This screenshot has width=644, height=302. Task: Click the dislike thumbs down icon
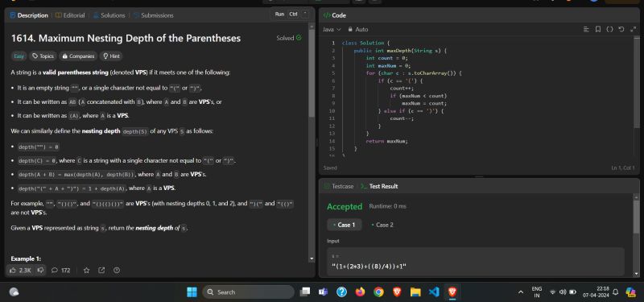click(x=41, y=271)
